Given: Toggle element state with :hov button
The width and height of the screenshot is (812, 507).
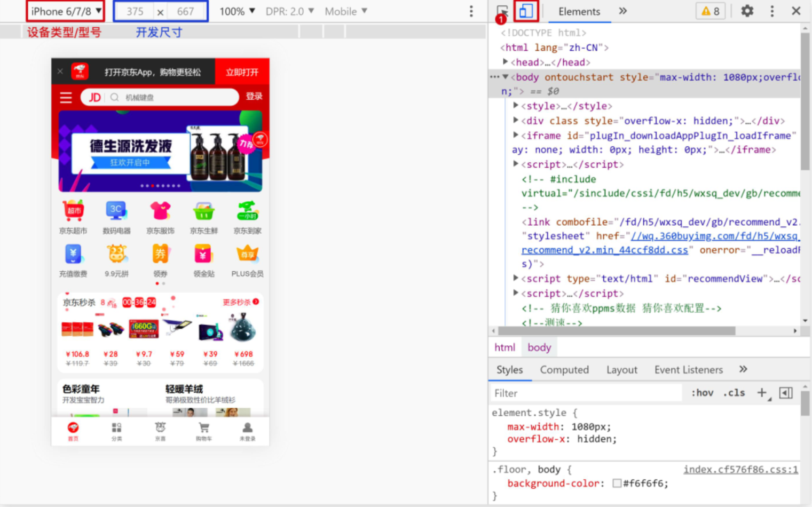Looking at the screenshot, I should (702, 393).
